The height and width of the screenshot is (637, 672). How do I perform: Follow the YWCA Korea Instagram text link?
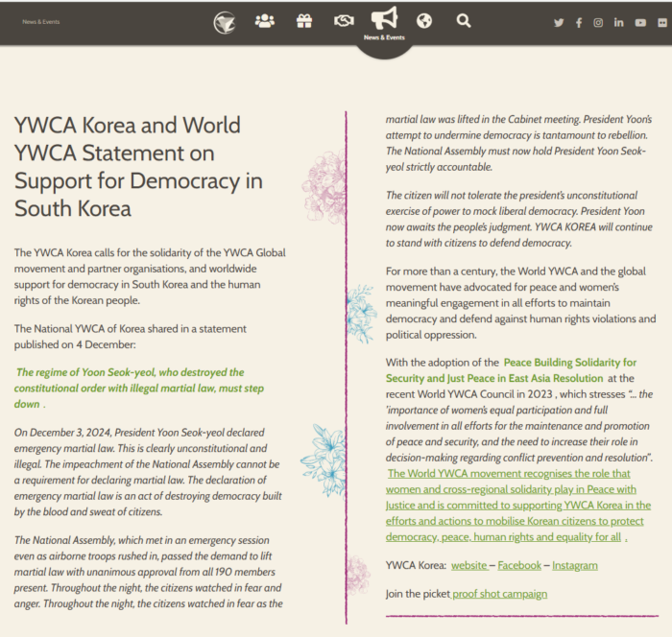coord(574,565)
